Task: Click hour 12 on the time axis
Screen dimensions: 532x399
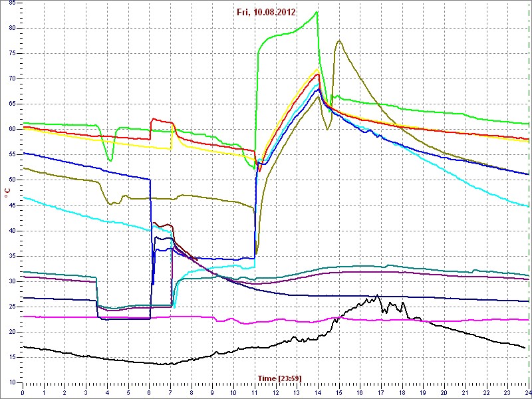Action: tap(275, 392)
